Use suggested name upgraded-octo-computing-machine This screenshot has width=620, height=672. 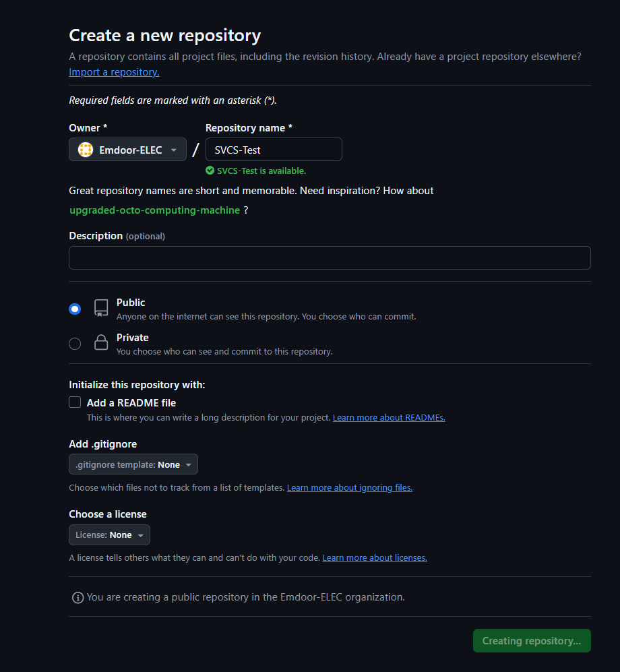pyautogui.click(x=155, y=210)
